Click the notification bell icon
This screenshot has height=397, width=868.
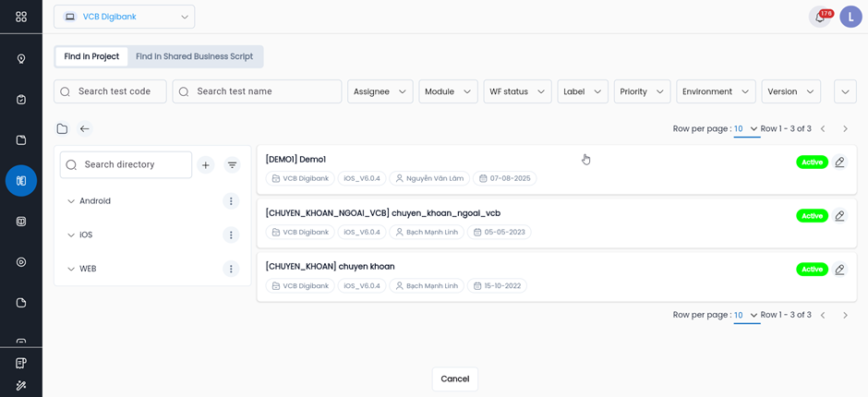(x=819, y=17)
